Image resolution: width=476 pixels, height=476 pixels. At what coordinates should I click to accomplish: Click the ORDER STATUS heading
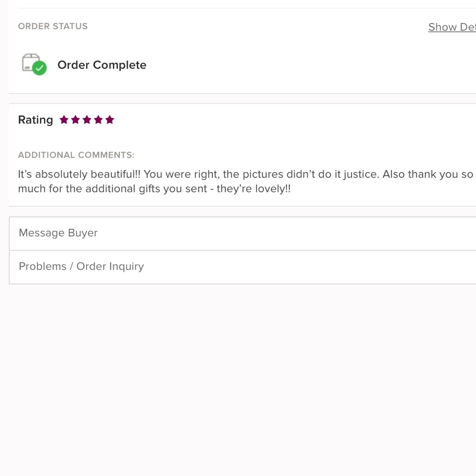point(53,26)
